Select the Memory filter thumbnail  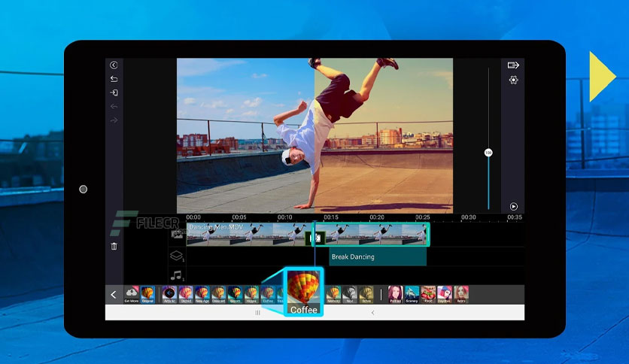coord(333,294)
